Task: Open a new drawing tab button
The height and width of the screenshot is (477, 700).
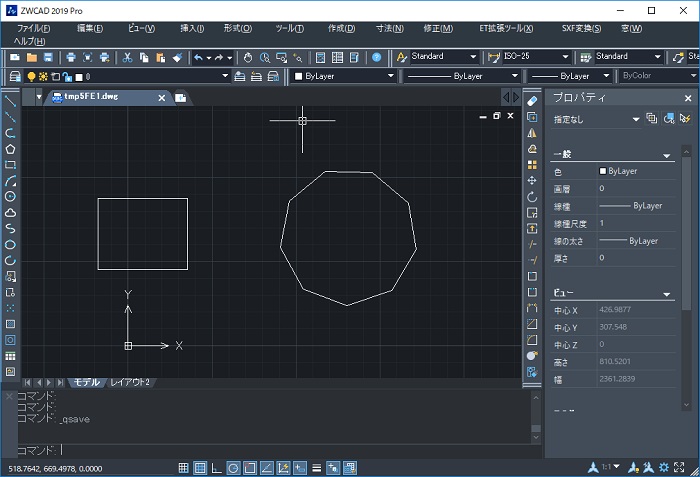Action: (x=181, y=98)
